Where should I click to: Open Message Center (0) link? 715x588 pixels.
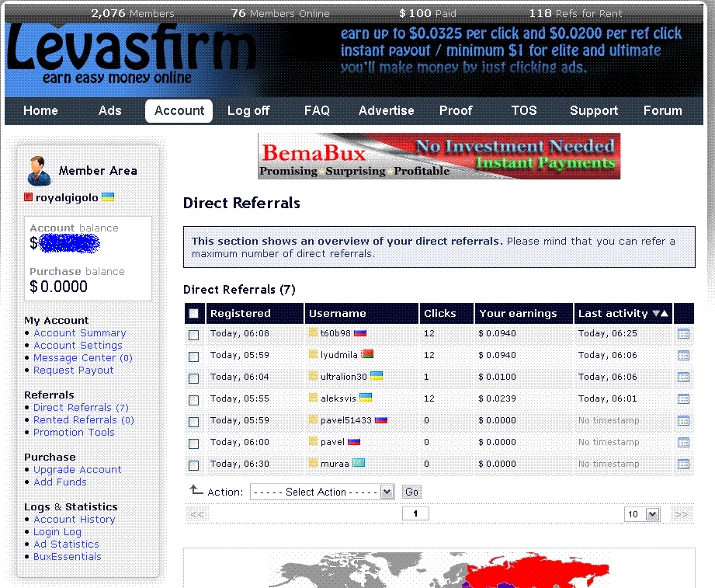tap(83, 357)
